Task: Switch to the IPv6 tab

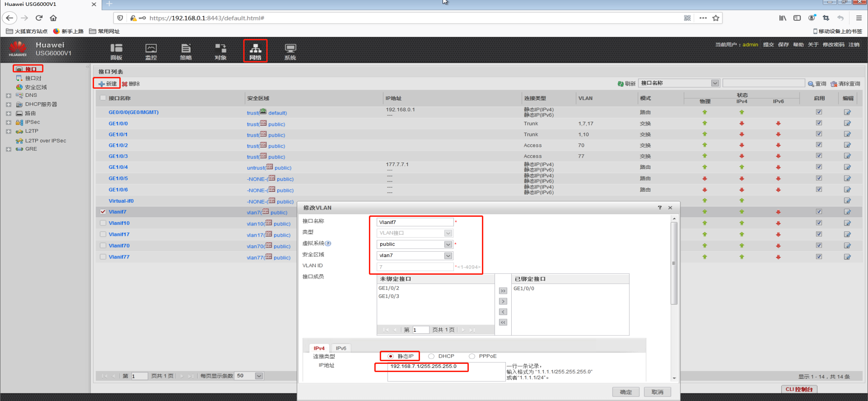Action: click(341, 348)
